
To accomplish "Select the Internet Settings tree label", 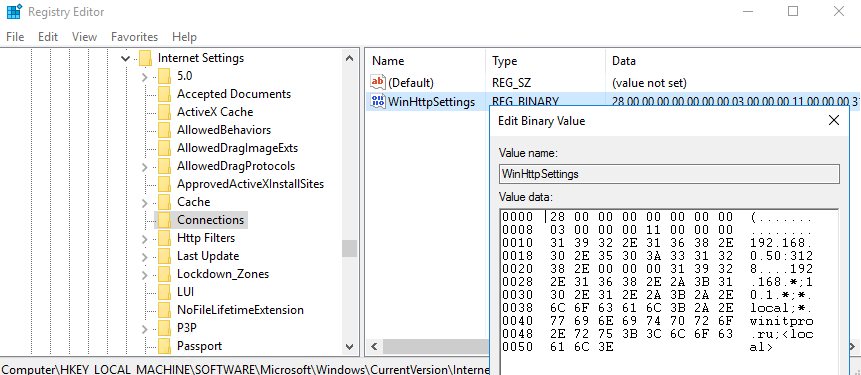I will pyautogui.click(x=201, y=58).
